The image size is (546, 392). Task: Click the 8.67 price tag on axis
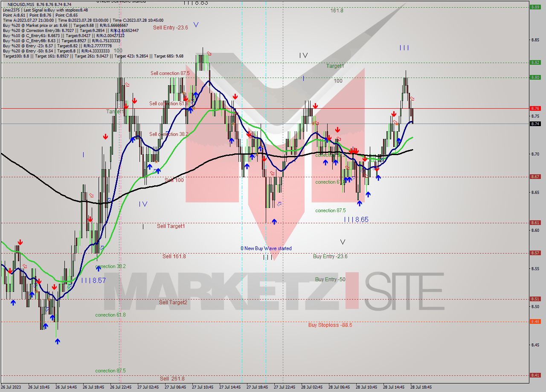[535, 177]
